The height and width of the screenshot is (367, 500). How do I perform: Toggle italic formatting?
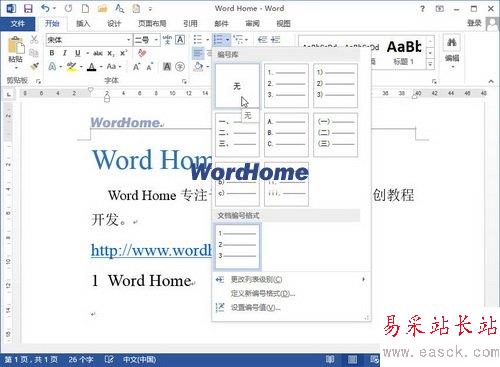(65, 53)
